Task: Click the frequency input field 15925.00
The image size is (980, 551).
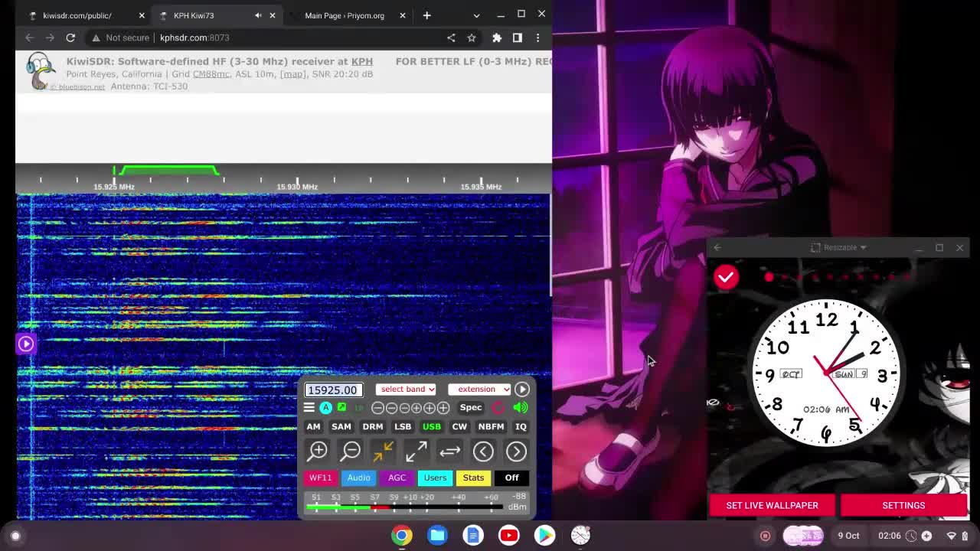Action: (333, 390)
